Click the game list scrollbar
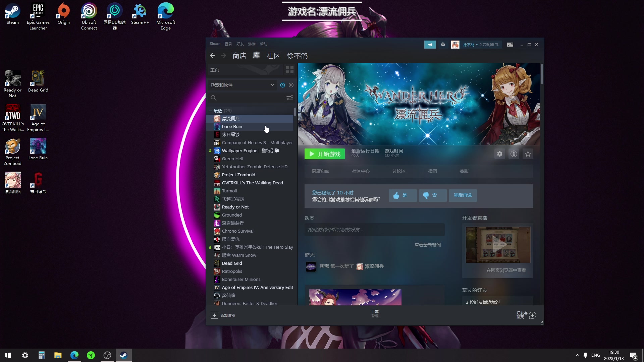This screenshot has width=644, height=362. (x=295, y=112)
